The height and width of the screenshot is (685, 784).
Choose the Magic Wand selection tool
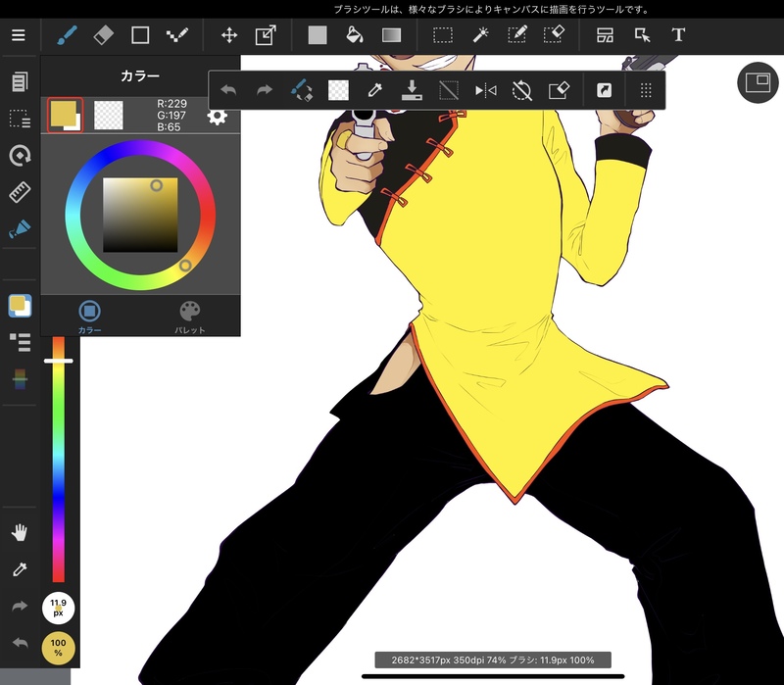click(x=480, y=35)
